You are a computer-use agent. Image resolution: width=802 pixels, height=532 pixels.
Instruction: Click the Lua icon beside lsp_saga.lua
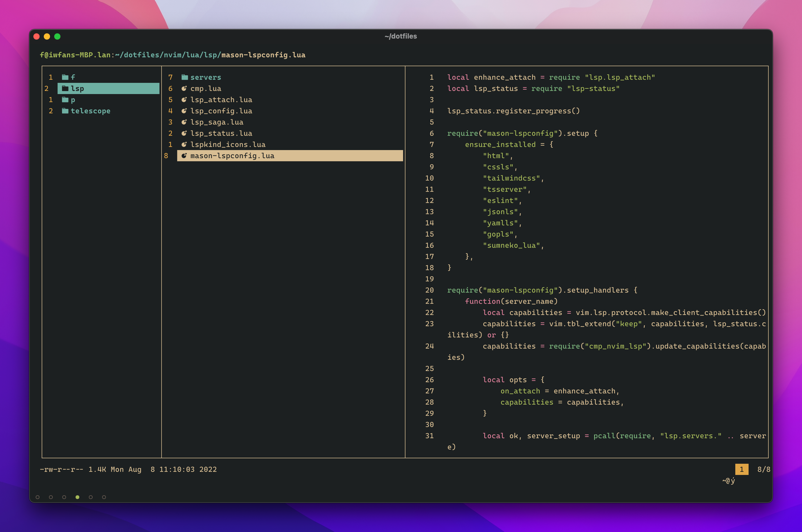tap(184, 122)
